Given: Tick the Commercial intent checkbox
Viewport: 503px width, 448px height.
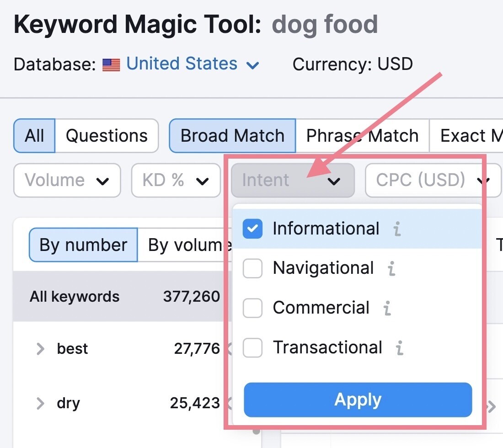Looking at the screenshot, I should (x=253, y=308).
